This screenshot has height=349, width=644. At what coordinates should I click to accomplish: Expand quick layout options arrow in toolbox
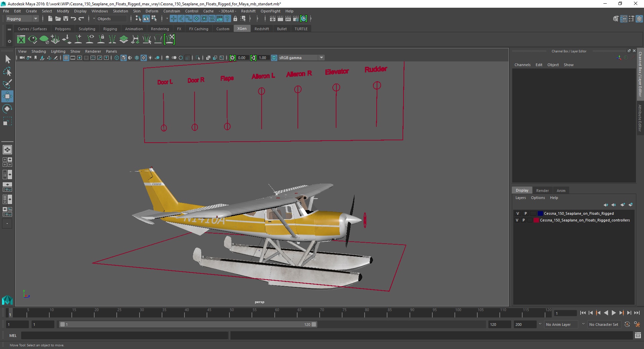coord(7,223)
